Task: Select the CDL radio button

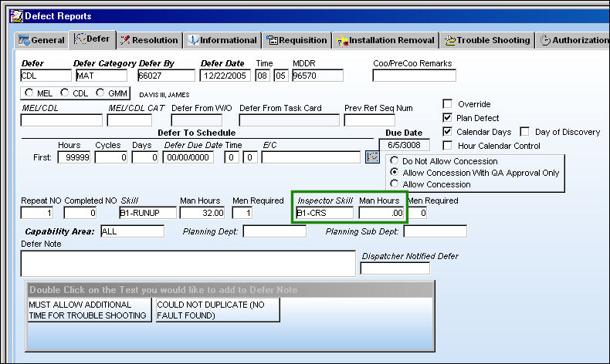Action: [x=65, y=93]
